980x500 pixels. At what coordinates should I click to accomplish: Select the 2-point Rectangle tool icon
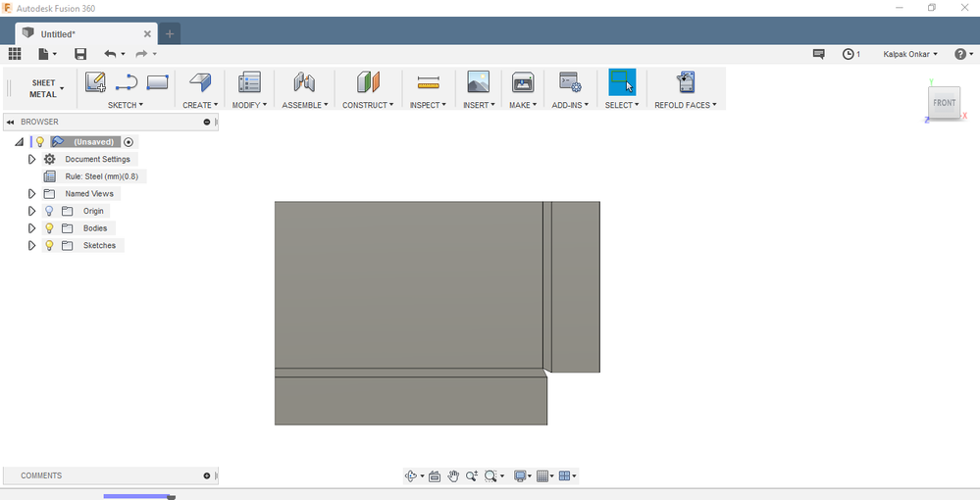click(158, 82)
